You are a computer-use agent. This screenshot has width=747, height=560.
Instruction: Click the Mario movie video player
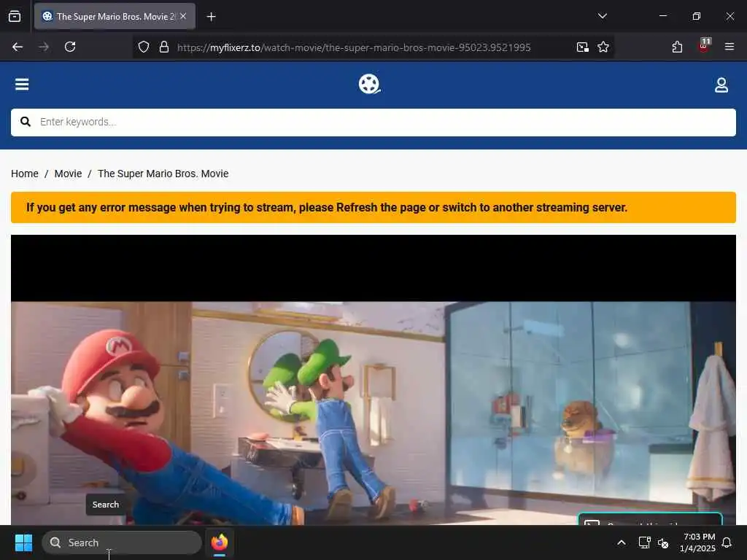coord(373,380)
